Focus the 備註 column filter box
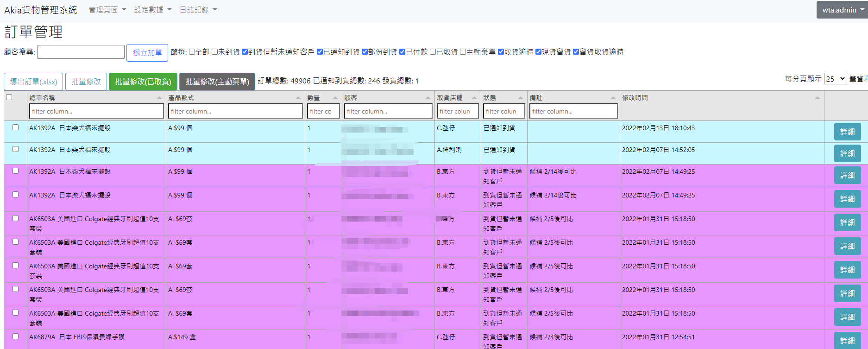This screenshot has width=868, height=349. pyautogui.click(x=573, y=111)
